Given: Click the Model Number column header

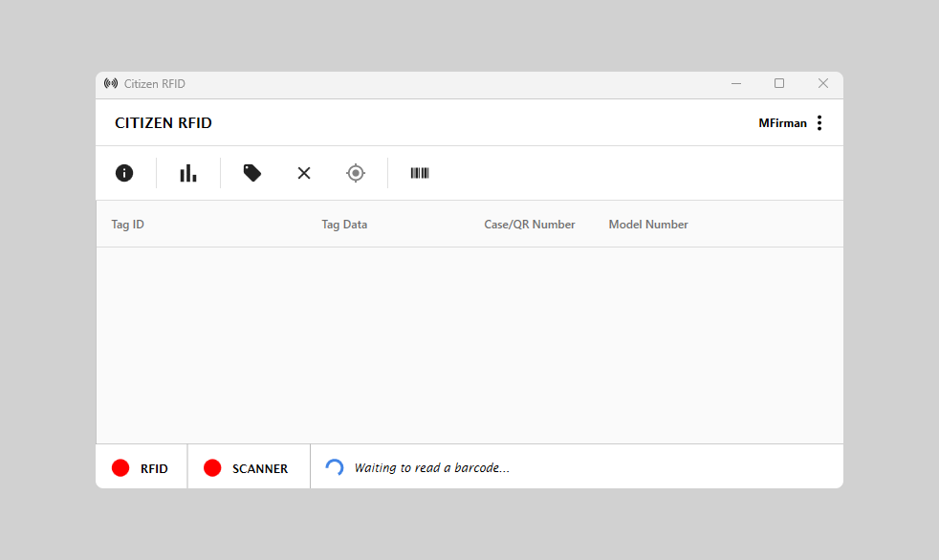Looking at the screenshot, I should (648, 225).
